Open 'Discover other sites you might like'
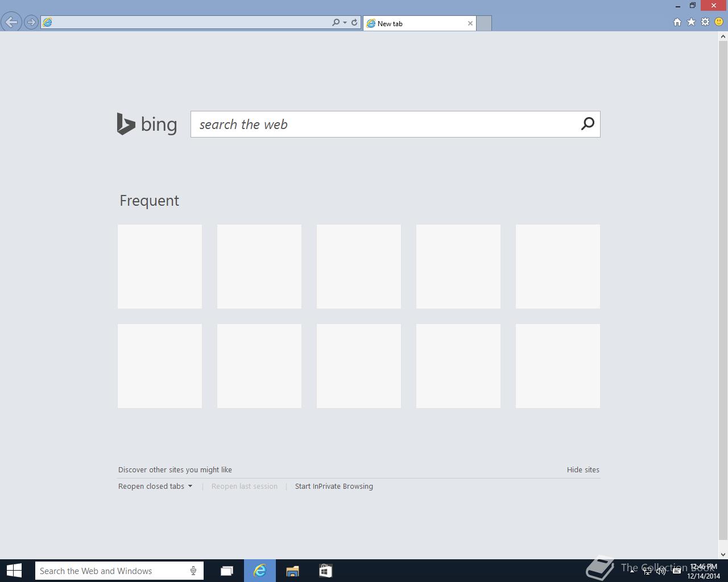 pos(175,469)
